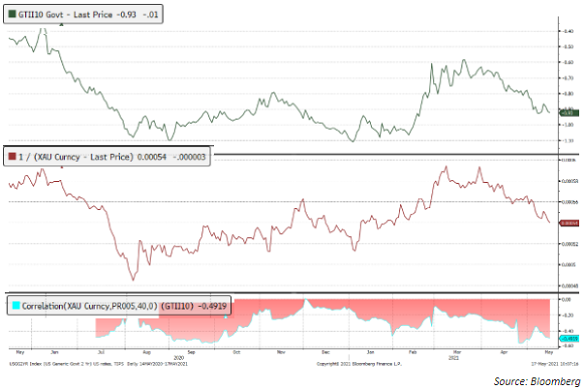Click the 'Sep' label on the time axis

(191, 352)
